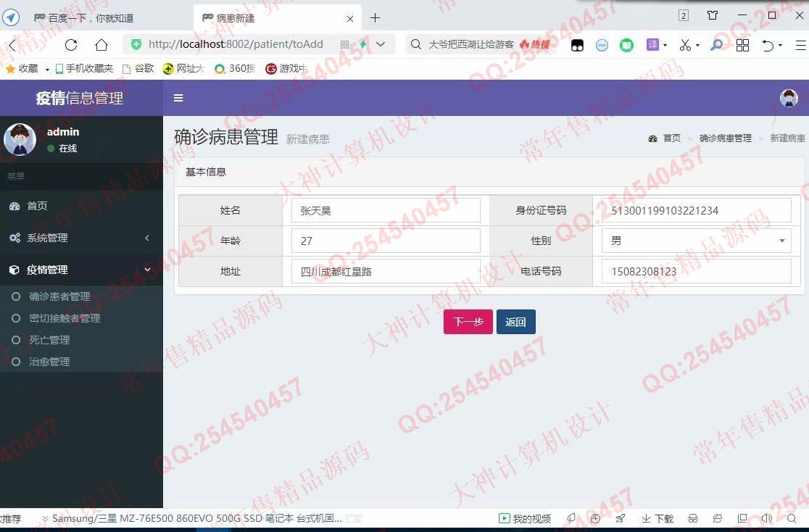Screen dimensions: 809x532
Task: Click the blue magnifier find icon
Action: 717,45
